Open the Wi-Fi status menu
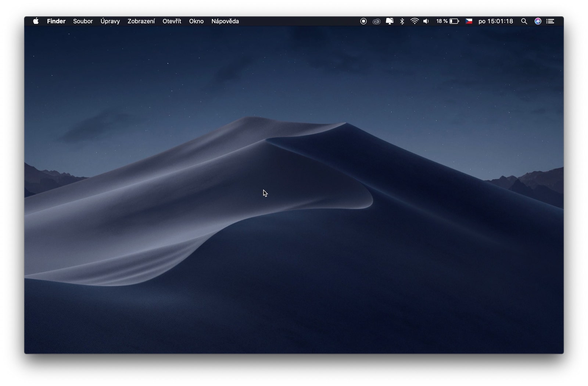588x386 pixels. (x=415, y=21)
